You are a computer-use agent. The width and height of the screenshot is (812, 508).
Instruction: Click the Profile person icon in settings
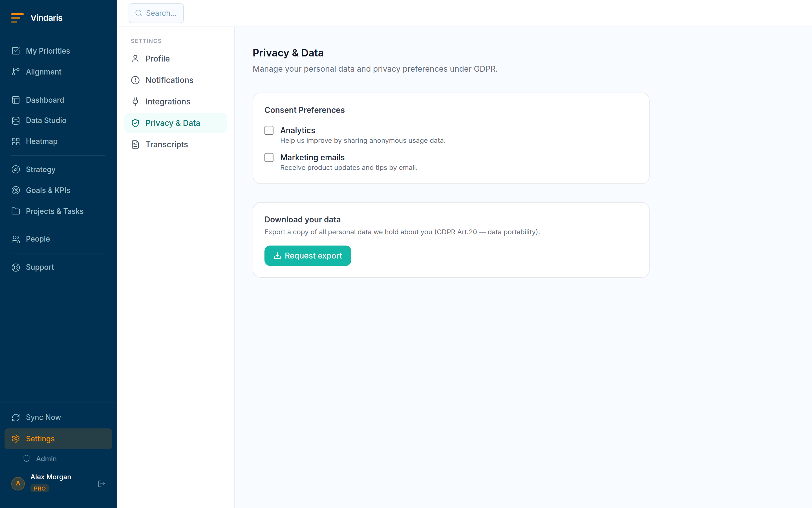pyautogui.click(x=135, y=59)
